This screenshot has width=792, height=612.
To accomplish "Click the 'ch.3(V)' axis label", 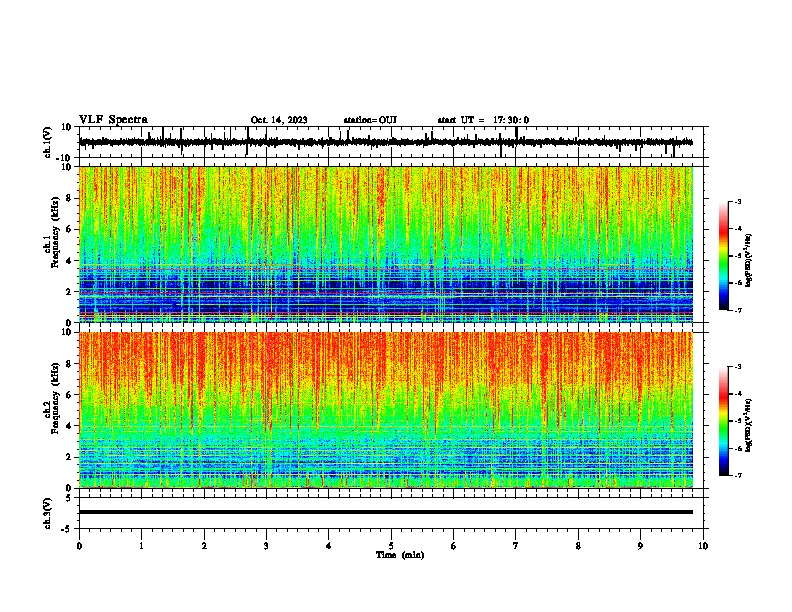I will 48,514.
